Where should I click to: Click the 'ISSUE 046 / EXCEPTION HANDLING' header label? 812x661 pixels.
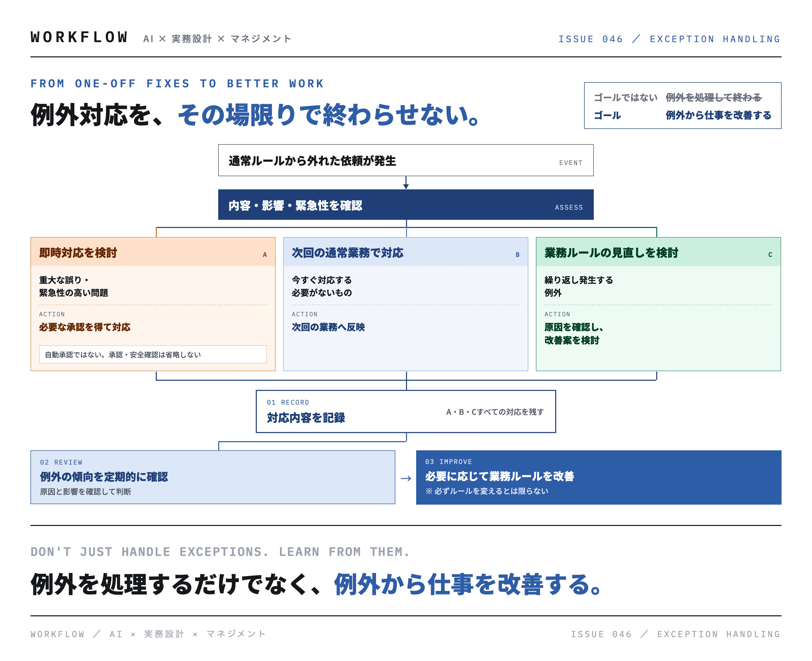pos(669,39)
